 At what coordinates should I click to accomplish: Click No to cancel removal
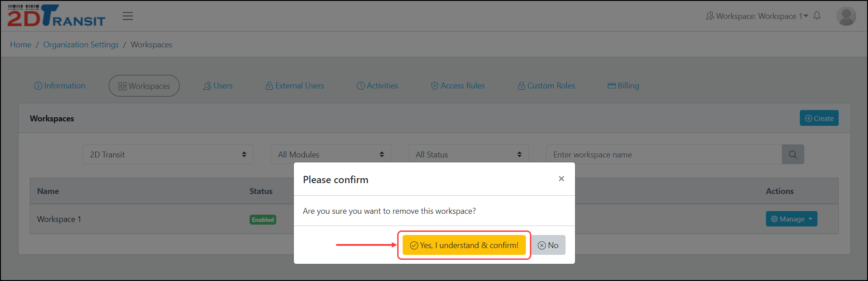pyautogui.click(x=548, y=245)
